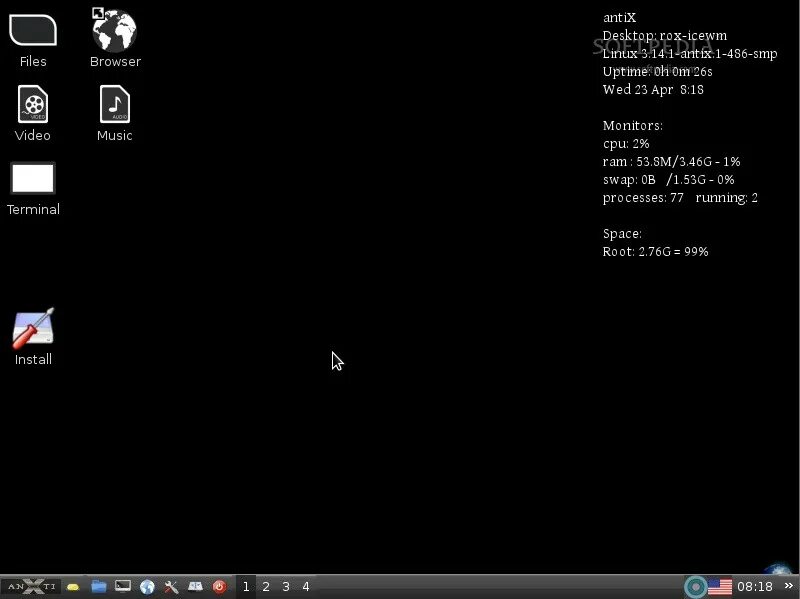Click the 'Linux 3.14.1-antix.1-486-smp' kernel line

[x=690, y=54]
